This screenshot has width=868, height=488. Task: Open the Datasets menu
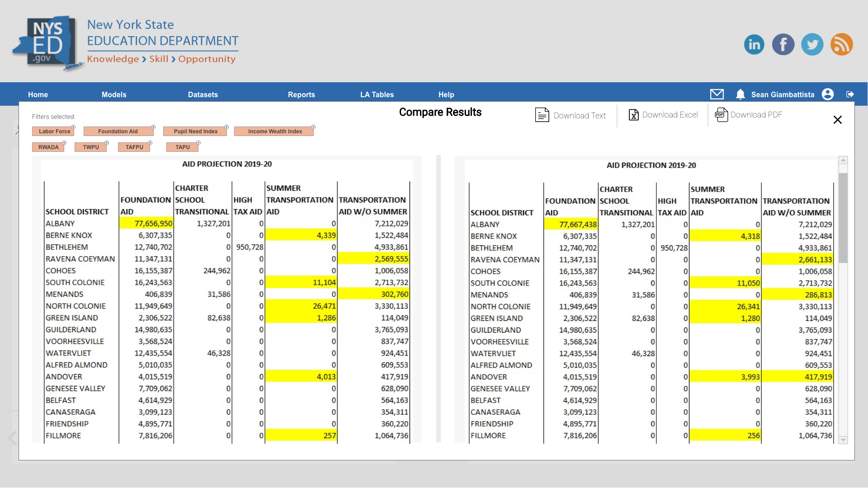tap(203, 94)
